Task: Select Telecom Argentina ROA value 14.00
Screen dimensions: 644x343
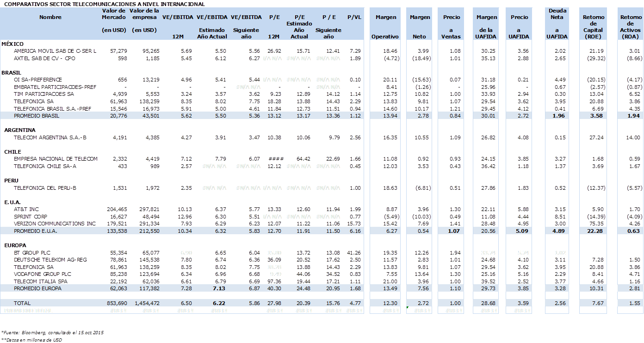Action: [634, 137]
